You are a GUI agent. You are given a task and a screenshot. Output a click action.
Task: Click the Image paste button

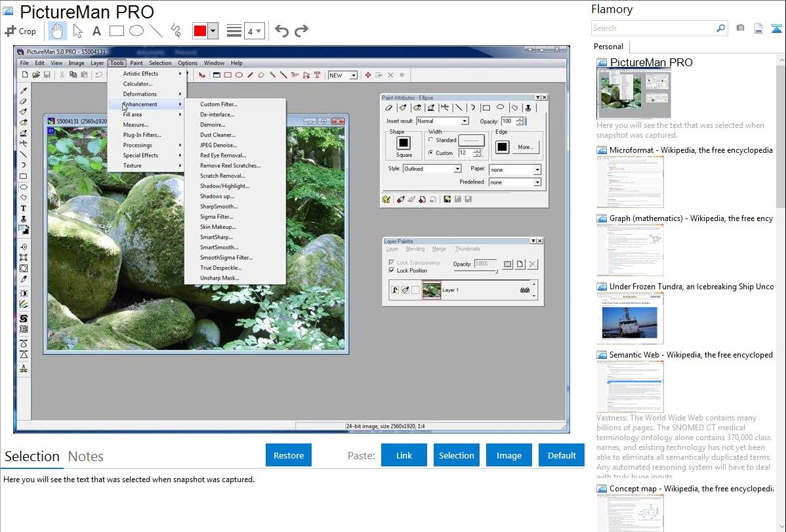tap(509, 455)
